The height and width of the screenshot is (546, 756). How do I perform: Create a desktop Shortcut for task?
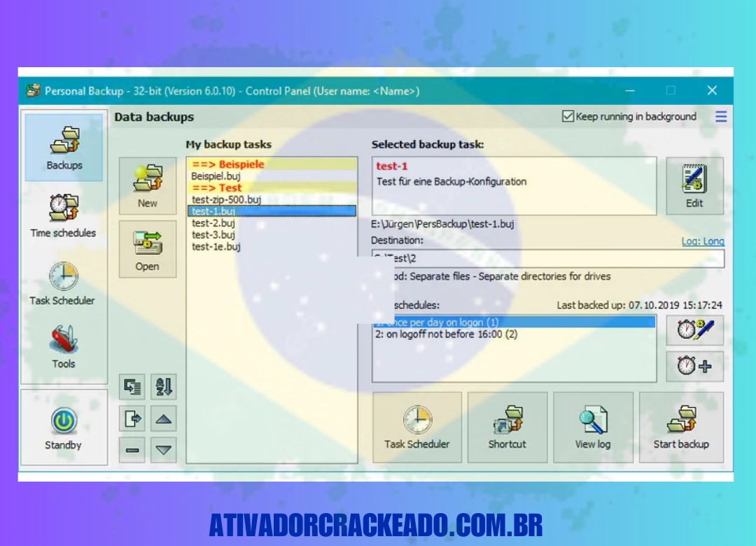point(507,427)
